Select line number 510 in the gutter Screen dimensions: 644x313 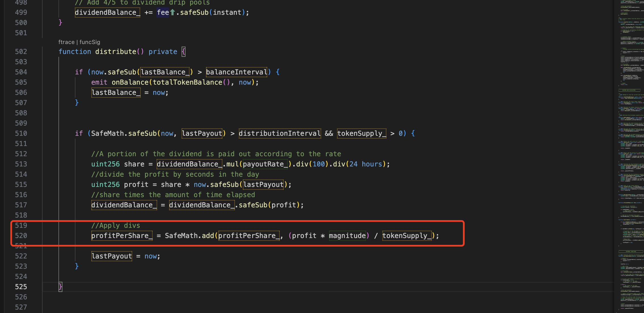point(21,133)
